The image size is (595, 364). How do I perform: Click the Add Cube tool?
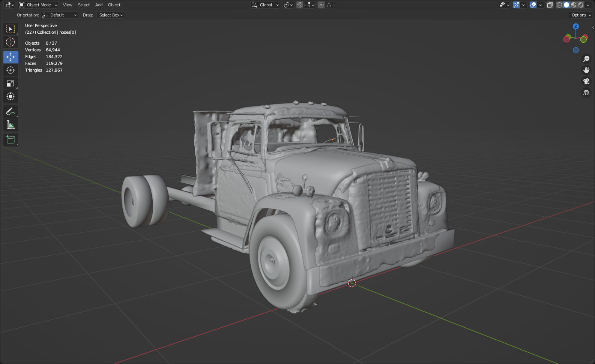point(11,140)
